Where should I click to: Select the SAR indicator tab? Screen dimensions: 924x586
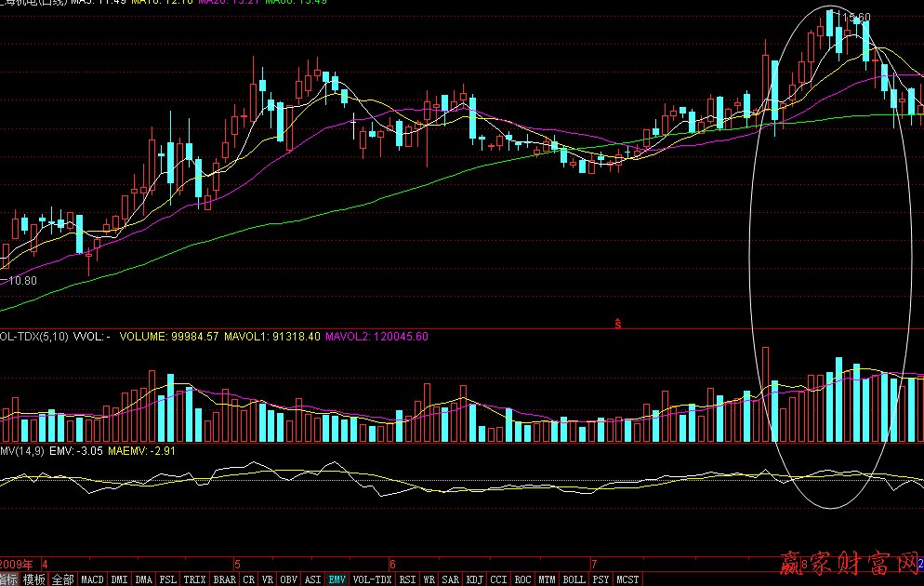451,579
